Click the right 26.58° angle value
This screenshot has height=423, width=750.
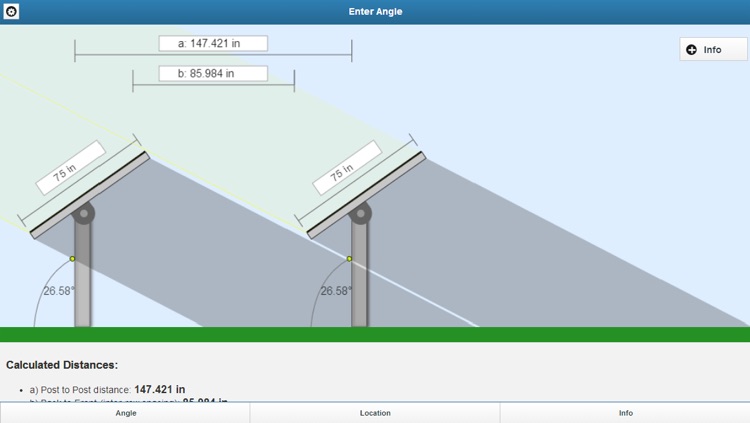pos(336,291)
